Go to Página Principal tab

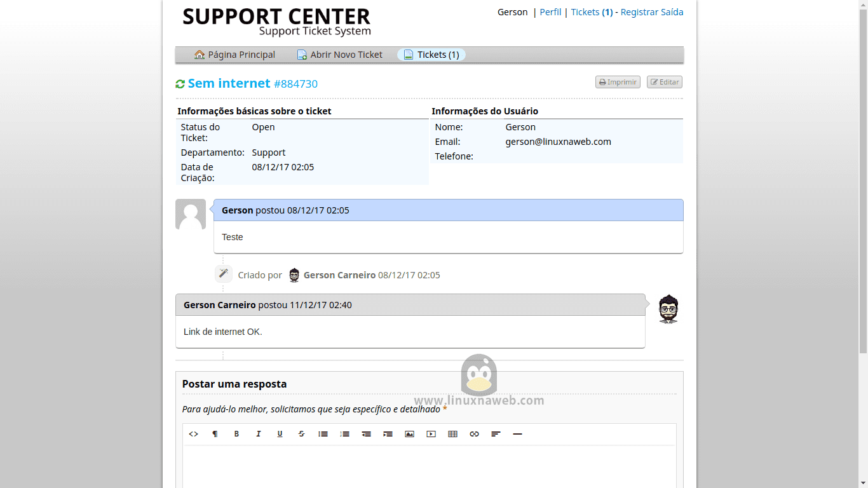(234, 55)
